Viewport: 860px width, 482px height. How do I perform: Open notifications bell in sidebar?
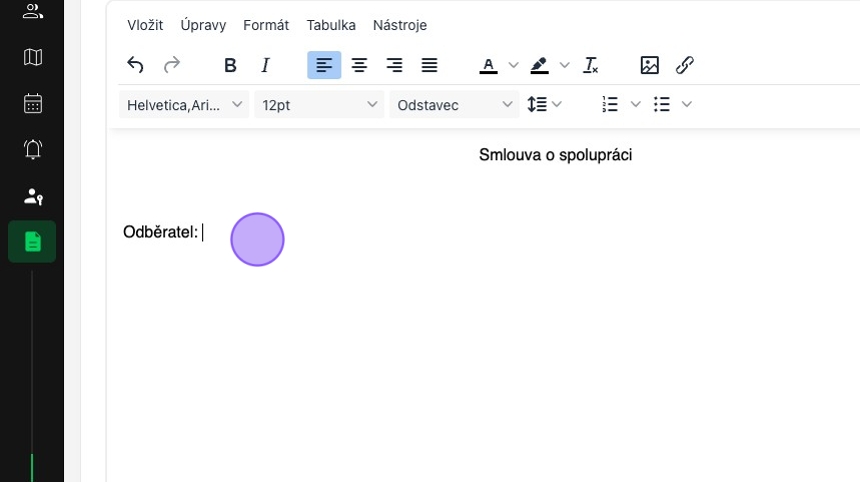(32, 149)
